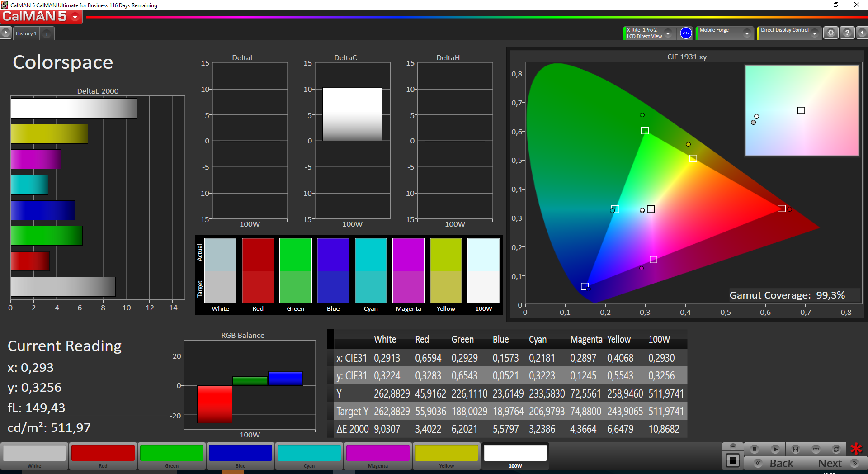The width and height of the screenshot is (868, 474).
Task: Go Back to previous workflow step
Action: [x=775, y=463]
